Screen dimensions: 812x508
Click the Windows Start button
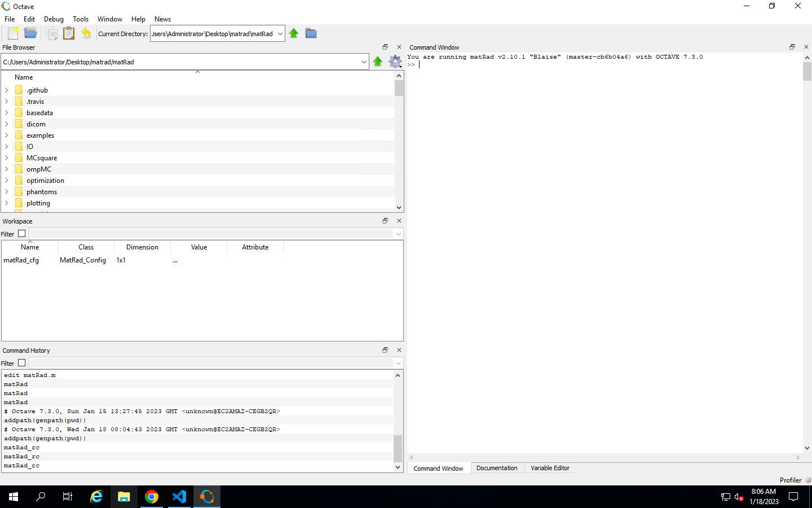coord(13,497)
